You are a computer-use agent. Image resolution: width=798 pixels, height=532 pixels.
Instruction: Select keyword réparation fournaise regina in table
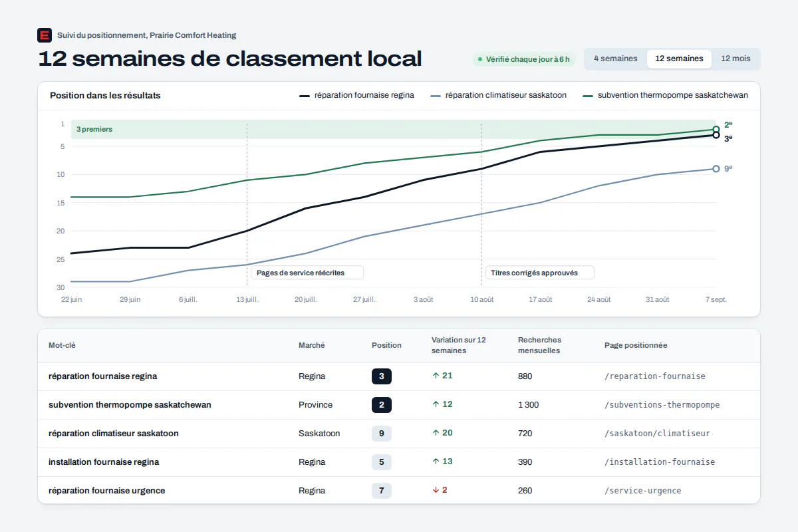click(103, 376)
